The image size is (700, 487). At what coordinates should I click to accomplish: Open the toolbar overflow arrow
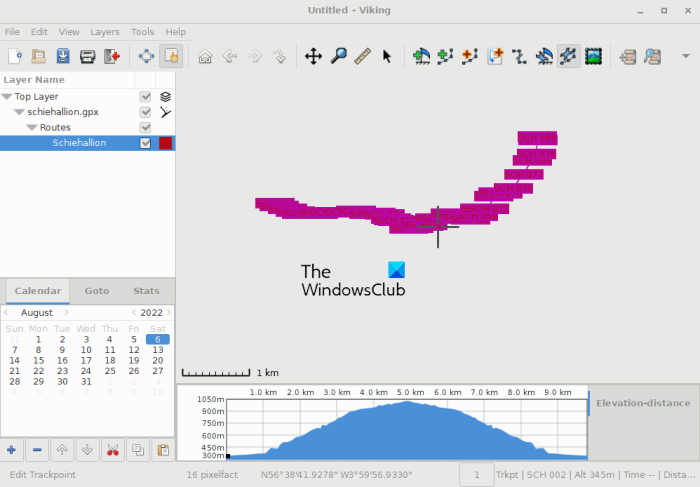tap(686, 56)
